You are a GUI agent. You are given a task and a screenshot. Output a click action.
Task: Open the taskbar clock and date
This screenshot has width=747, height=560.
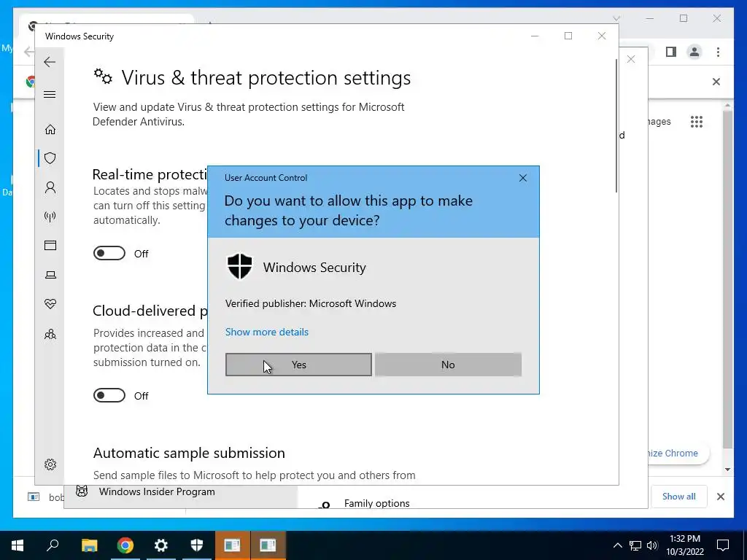[684, 545]
